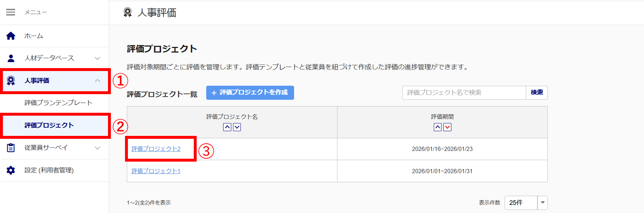Sort 評価プロジェクト名 column descending
The image size is (644, 213).
(x=237, y=127)
